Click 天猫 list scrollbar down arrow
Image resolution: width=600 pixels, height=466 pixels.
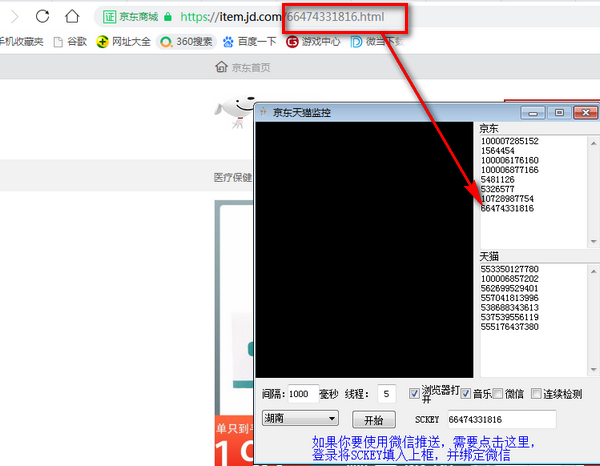(593, 370)
